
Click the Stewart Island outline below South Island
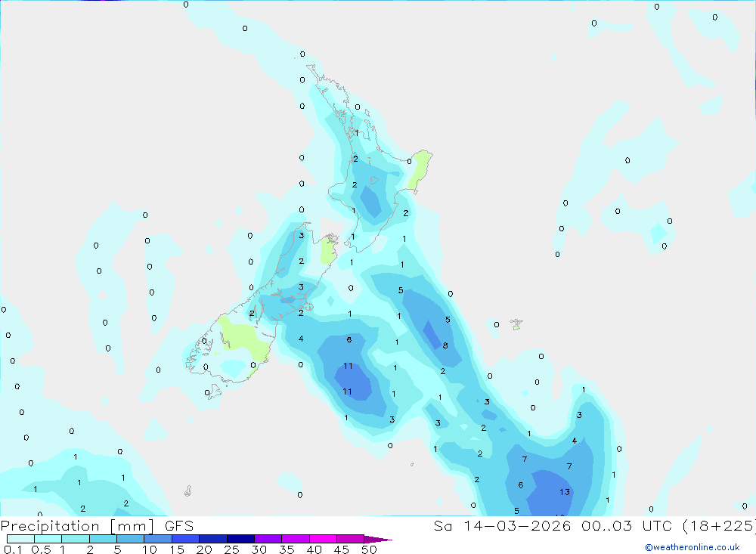(212, 391)
